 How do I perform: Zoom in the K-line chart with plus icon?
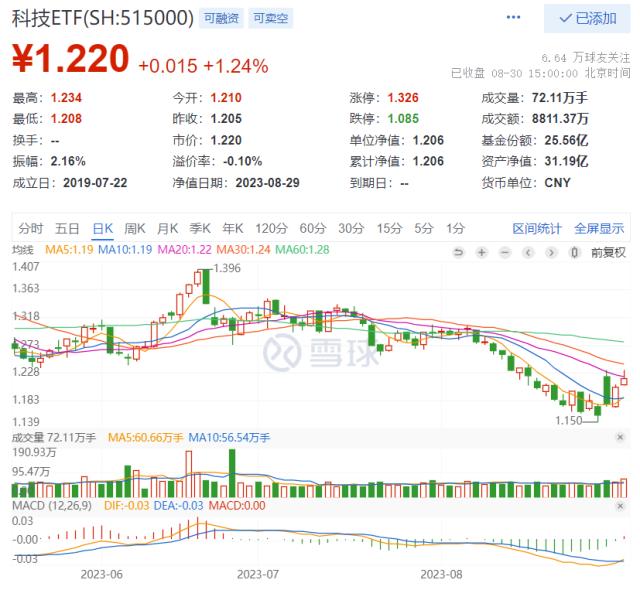pyautogui.click(x=482, y=253)
